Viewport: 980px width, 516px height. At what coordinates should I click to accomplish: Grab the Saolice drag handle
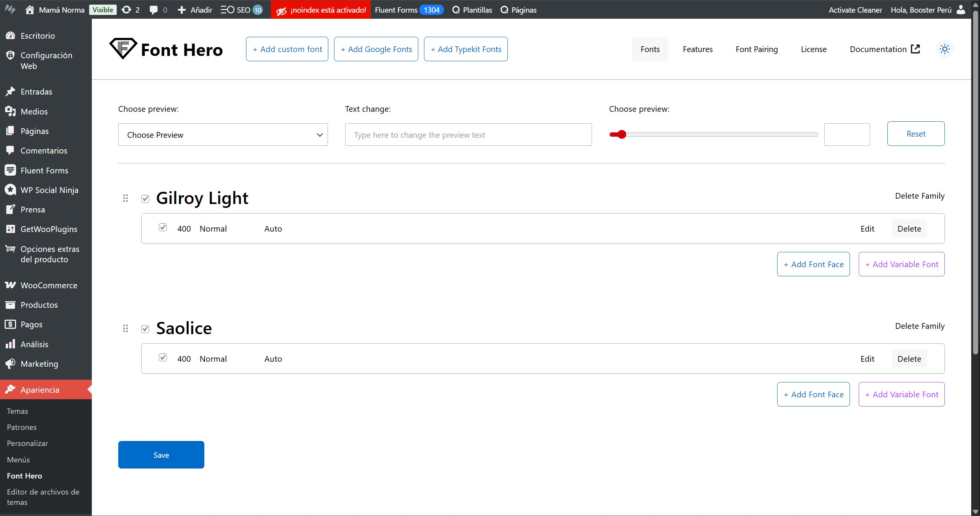pos(125,328)
